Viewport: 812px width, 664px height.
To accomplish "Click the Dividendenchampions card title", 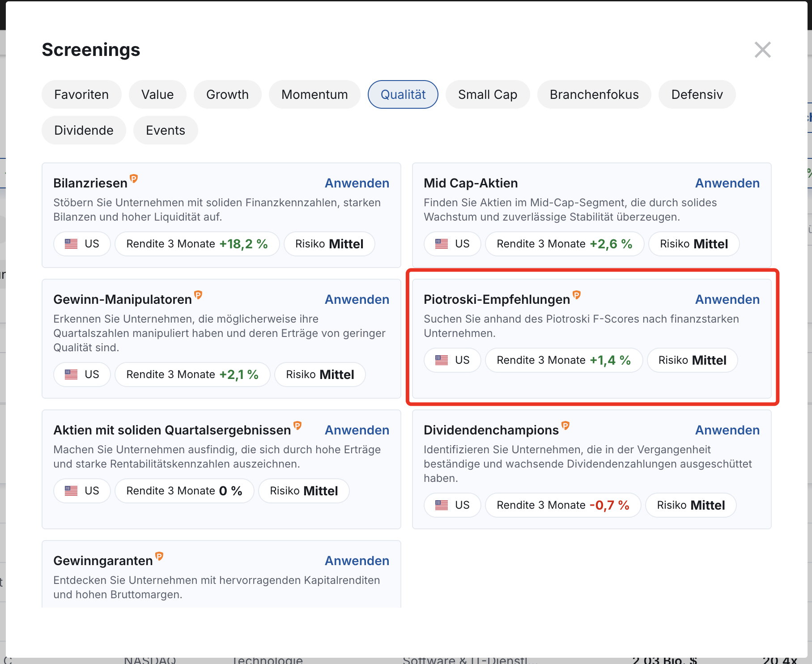I will click(491, 430).
